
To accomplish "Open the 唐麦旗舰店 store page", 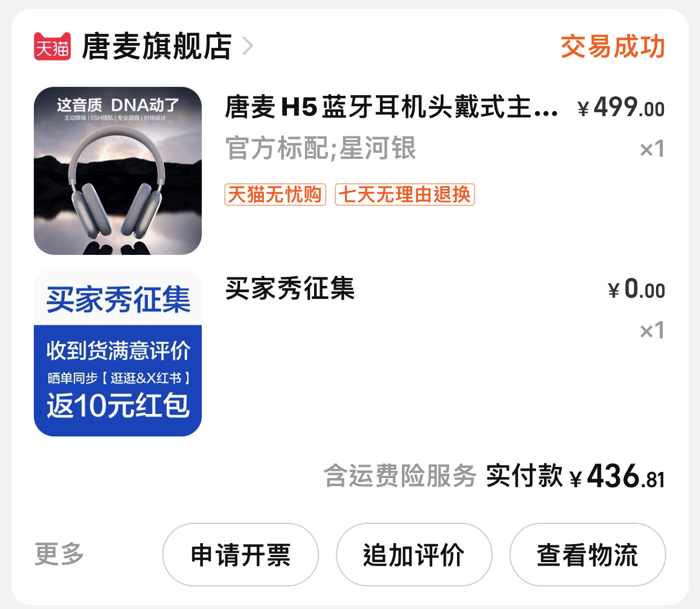I will (x=157, y=46).
